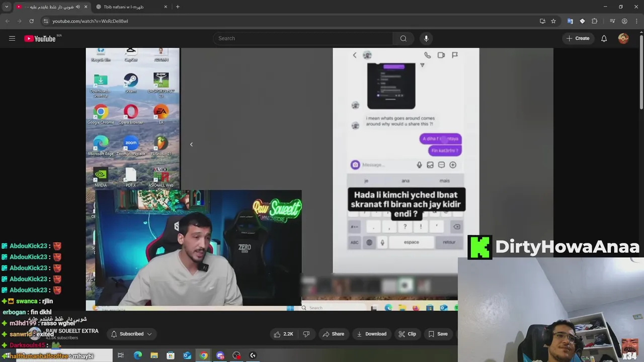Click the YouTube video player
Viewport: 644px width, 362px height.
319,179
